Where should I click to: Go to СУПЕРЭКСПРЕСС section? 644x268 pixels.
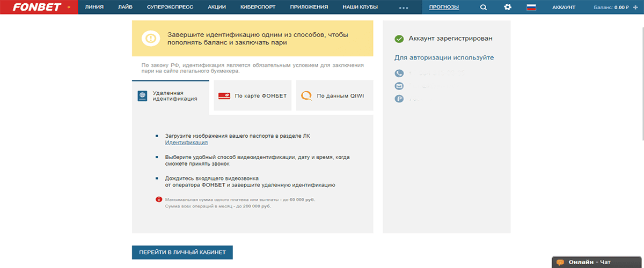170,8
